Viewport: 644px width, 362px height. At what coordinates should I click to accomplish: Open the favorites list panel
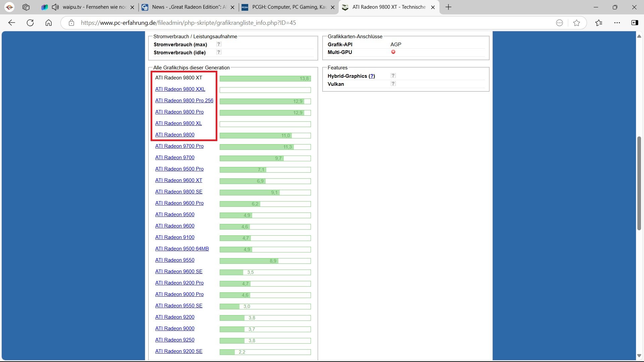[x=599, y=23]
